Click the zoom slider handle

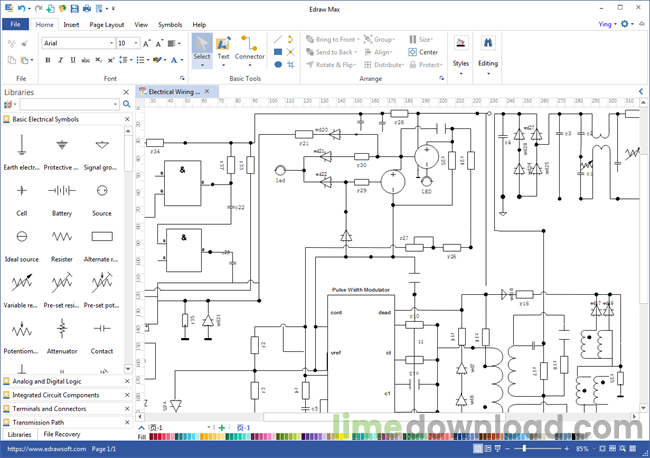(524, 448)
